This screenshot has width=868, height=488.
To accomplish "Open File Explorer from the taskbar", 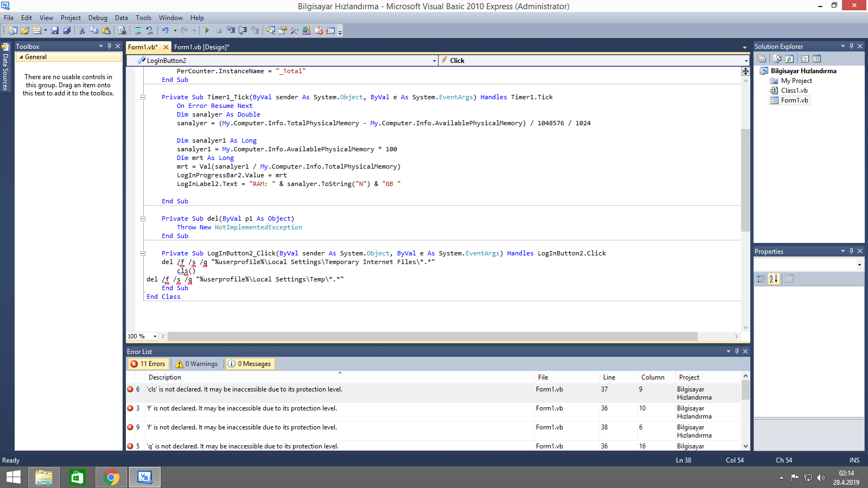I will coord(43,477).
